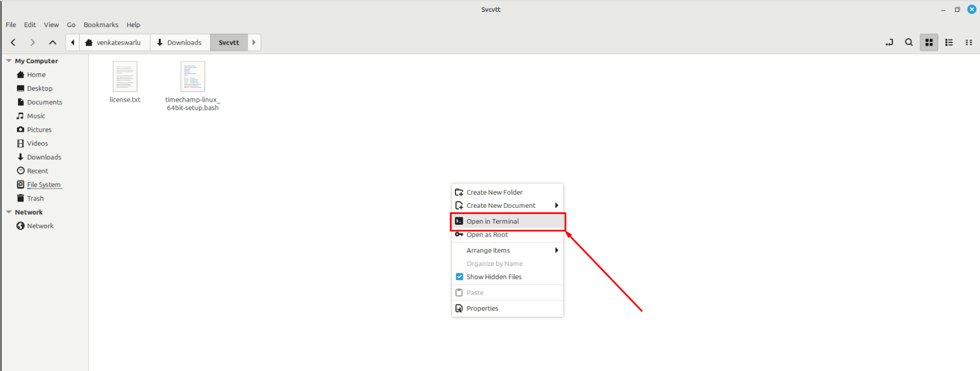The height and width of the screenshot is (371, 980).
Task: Click Svcvtt path bar button
Action: [229, 42]
